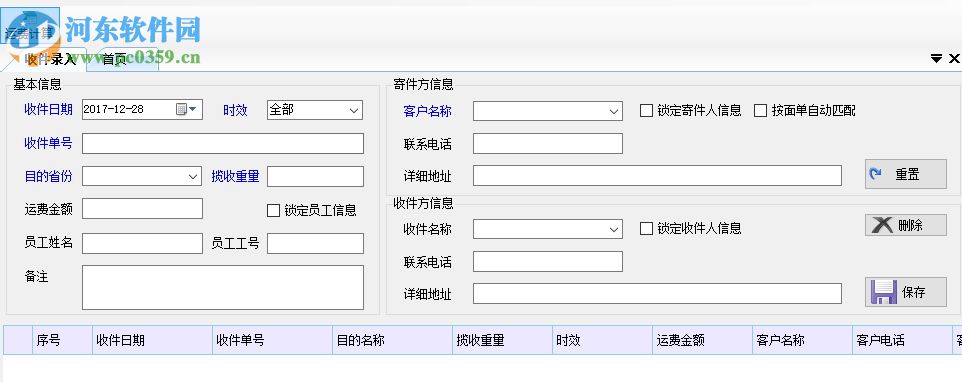Open the 运费计算 toolbar icon
Image resolution: width=962 pixels, height=382 pixels.
click(30, 25)
